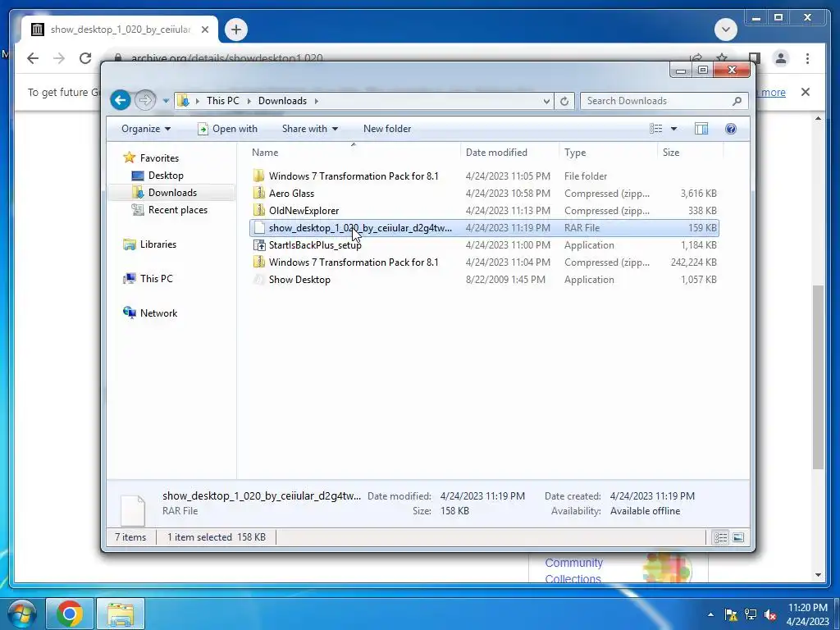Image resolution: width=840 pixels, height=630 pixels.
Task: Click the Chrome taskbar icon
Action: click(x=70, y=614)
